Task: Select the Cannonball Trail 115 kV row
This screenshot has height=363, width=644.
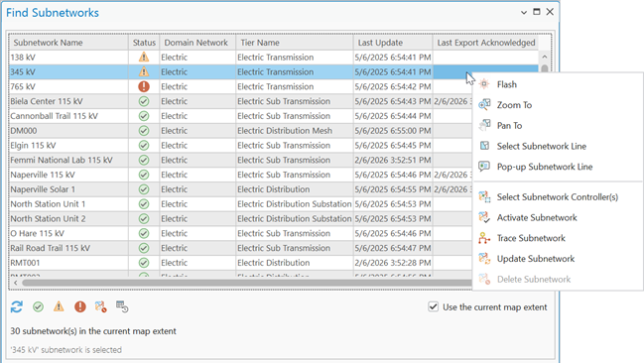Action: (240, 116)
